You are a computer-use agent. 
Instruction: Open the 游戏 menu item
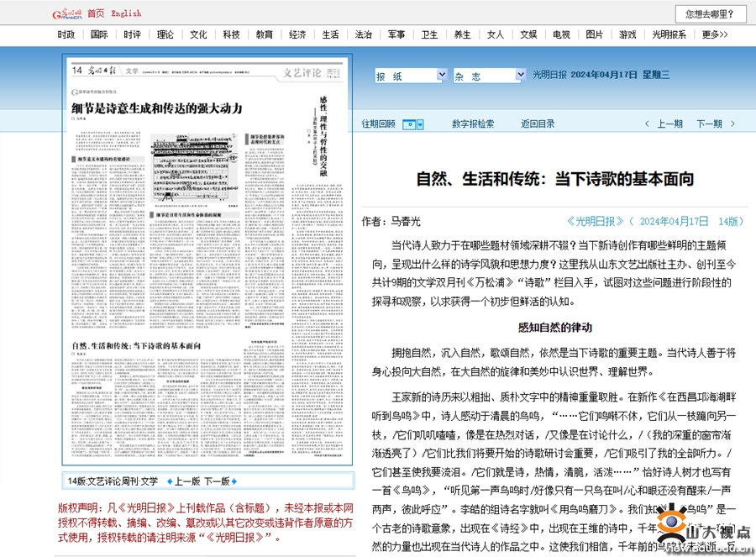click(627, 34)
